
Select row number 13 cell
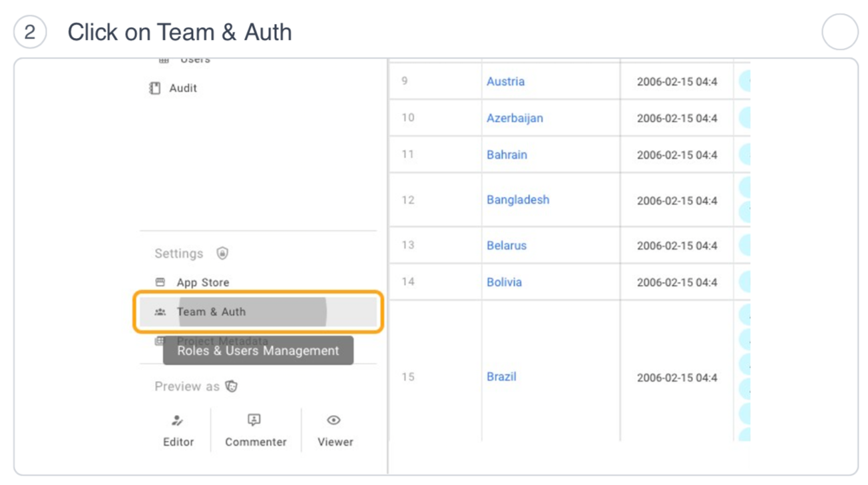[435, 245]
